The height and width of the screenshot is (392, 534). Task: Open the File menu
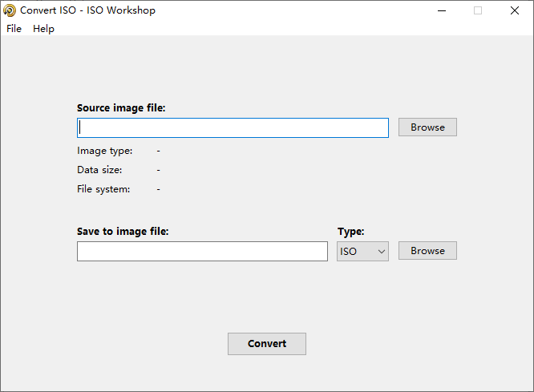(x=14, y=29)
